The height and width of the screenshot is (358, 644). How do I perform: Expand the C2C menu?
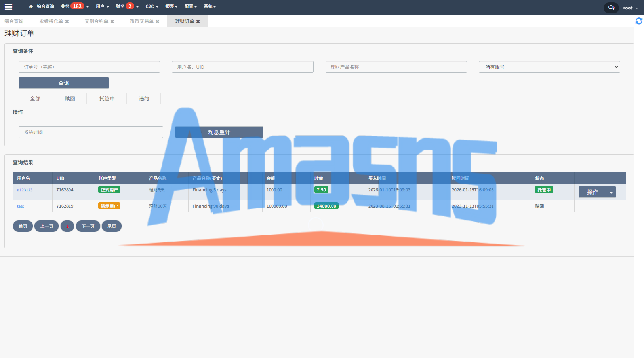[x=152, y=6]
